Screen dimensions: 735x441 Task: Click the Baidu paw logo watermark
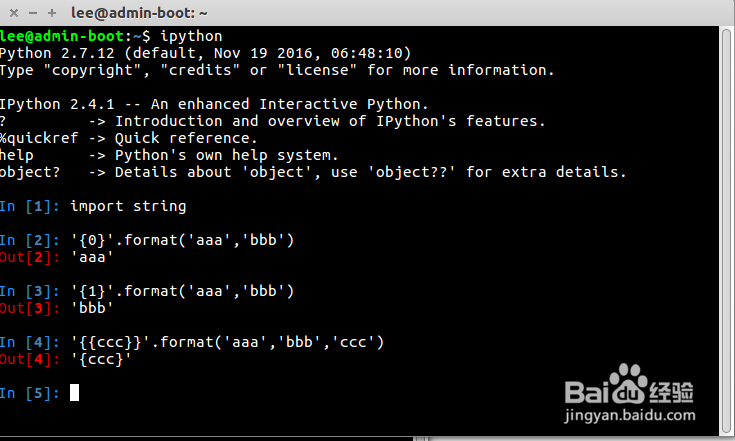pos(627,384)
